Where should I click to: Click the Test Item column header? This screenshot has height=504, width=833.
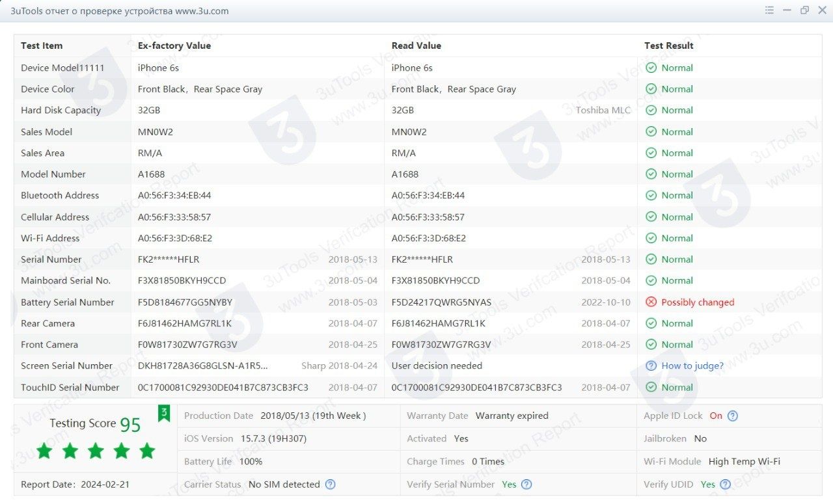(x=42, y=46)
